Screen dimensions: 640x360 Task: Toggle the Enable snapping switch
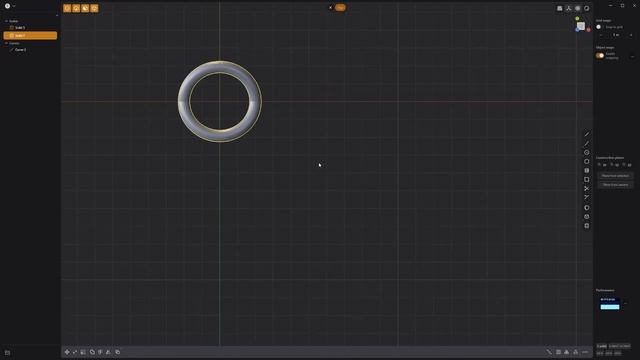coord(600,56)
